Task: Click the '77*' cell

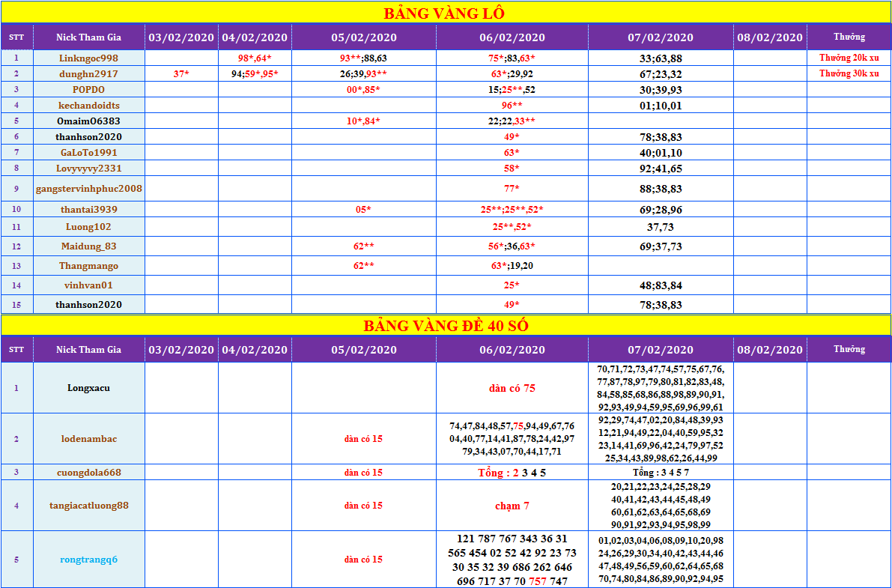Action: click(x=512, y=189)
